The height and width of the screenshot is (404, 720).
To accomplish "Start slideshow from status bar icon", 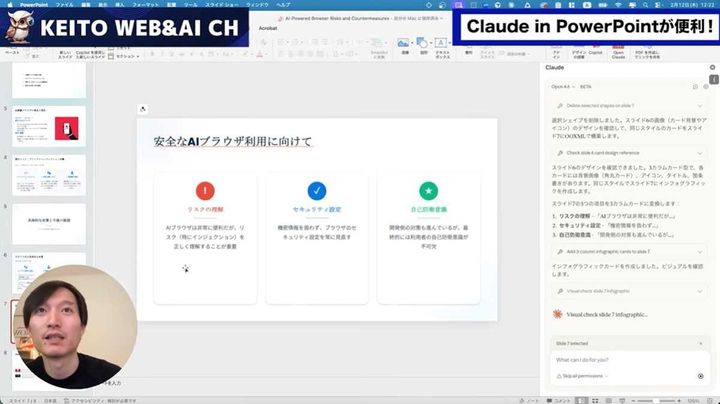I will coord(622,401).
